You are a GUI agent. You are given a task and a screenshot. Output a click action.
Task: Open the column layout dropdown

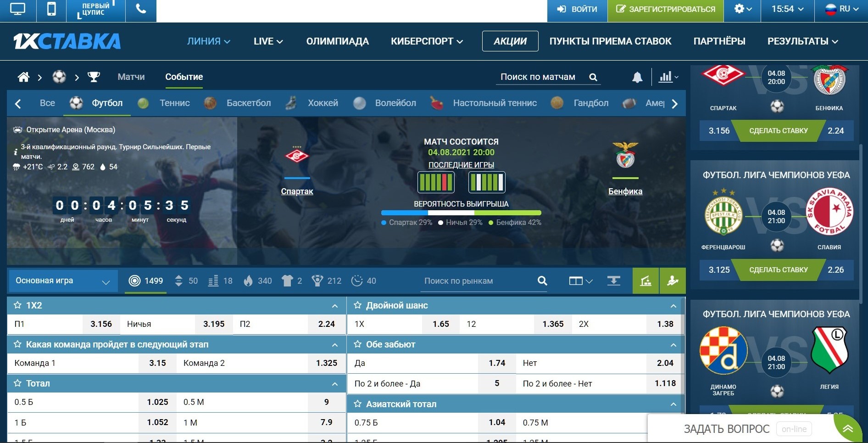(x=580, y=281)
